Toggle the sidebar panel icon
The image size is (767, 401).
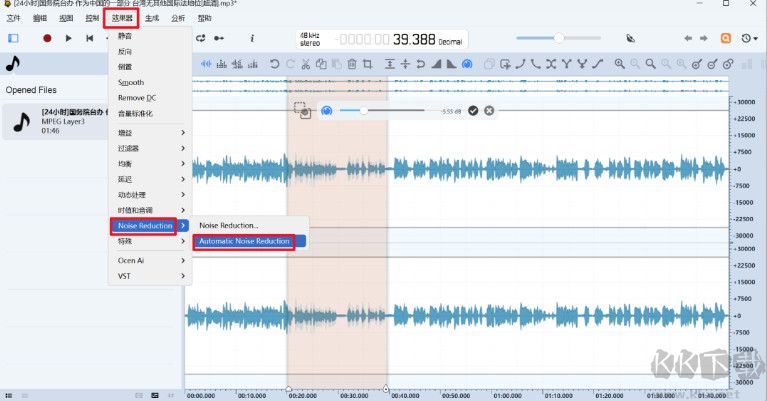pos(13,38)
